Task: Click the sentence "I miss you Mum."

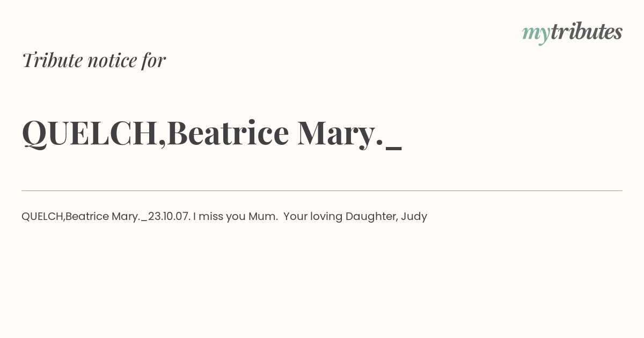Action: click(x=236, y=216)
